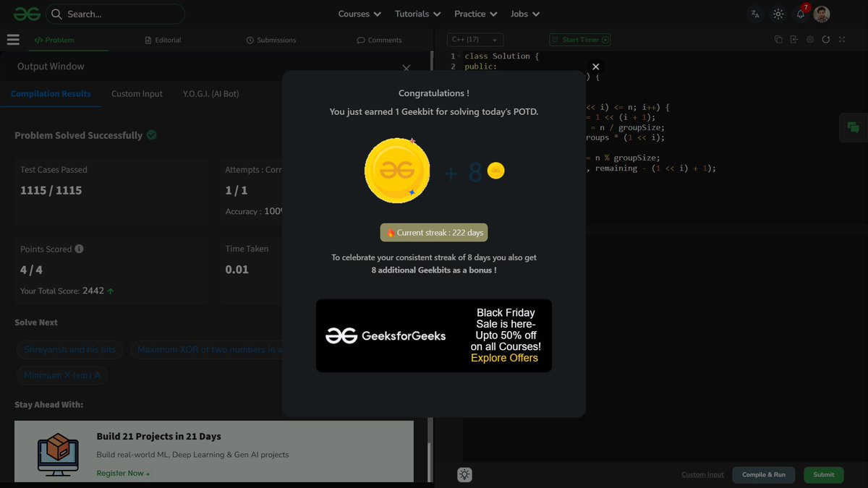Switch to the Custom Input tab
The image size is (868, 488).
tap(137, 93)
